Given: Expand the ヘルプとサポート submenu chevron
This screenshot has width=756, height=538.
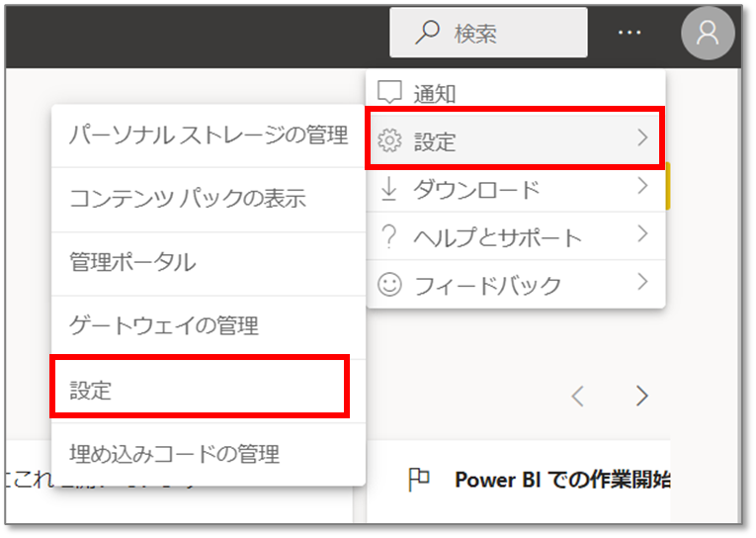Looking at the screenshot, I should pos(642,234).
